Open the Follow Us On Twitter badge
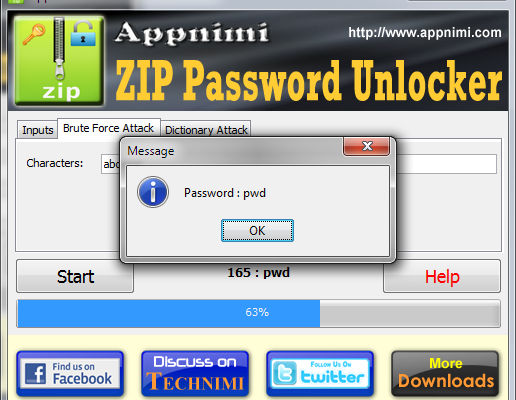This screenshot has height=400, width=516. coord(320,373)
